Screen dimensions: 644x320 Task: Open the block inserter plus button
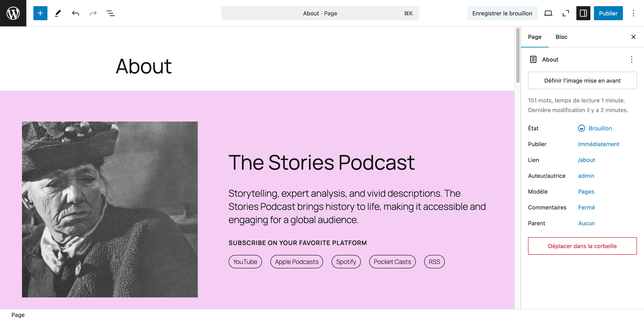40,13
